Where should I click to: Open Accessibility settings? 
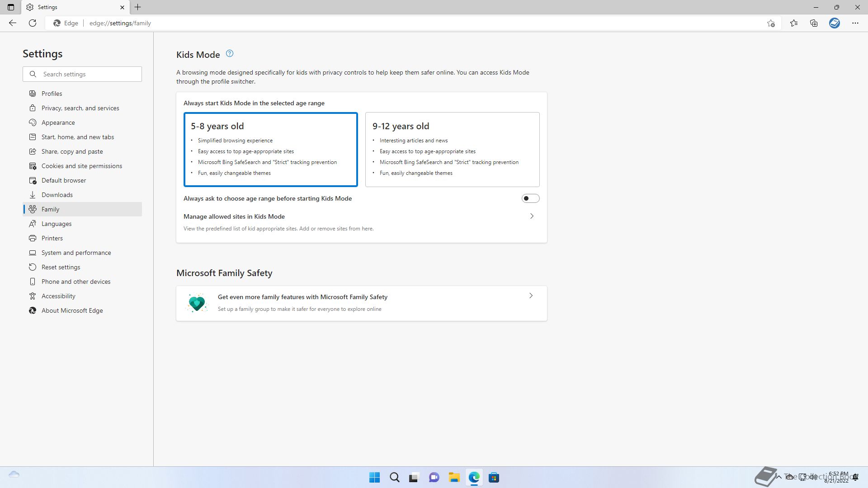pyautogui.click(x=82, y=296)
